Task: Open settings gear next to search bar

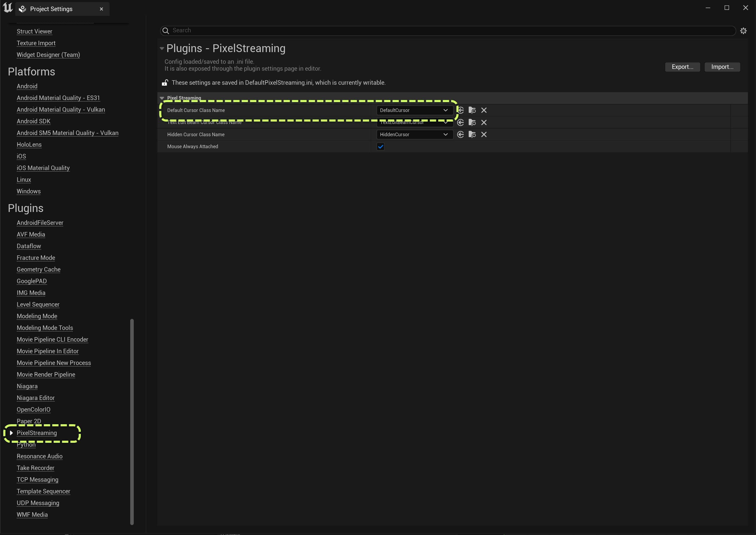Action: tap(743, 31)
